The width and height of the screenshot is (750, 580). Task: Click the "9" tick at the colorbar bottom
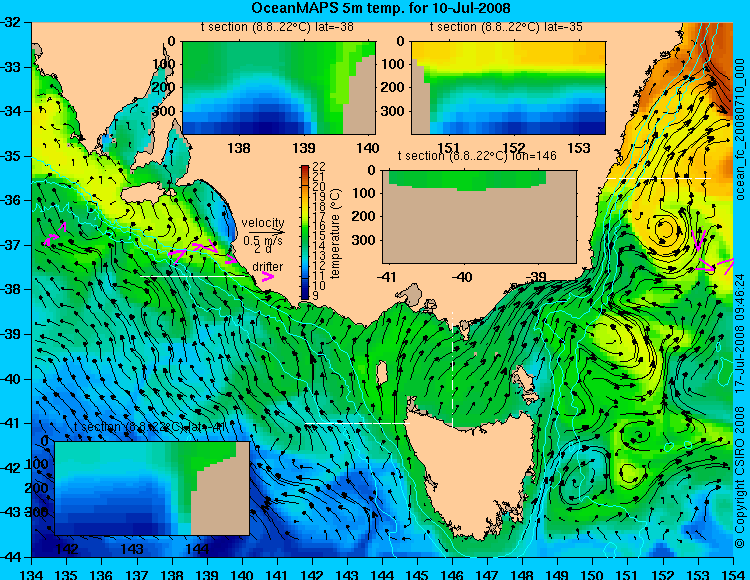pyautogui.click(x=316, y=296)
